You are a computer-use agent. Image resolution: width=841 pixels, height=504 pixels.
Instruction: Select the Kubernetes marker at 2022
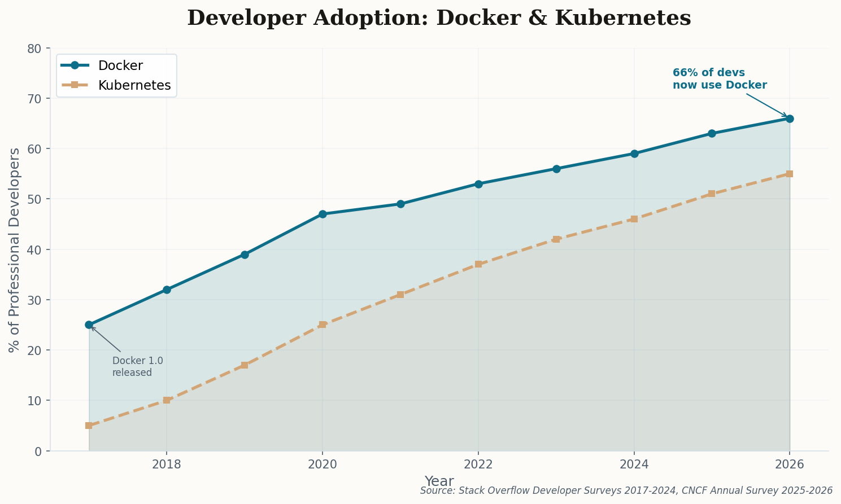478,264
